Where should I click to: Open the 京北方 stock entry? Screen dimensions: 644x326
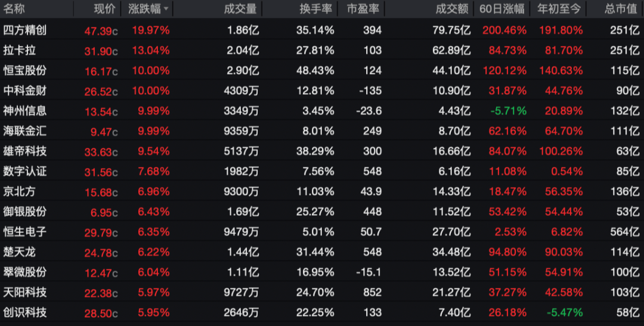point(20,191)
